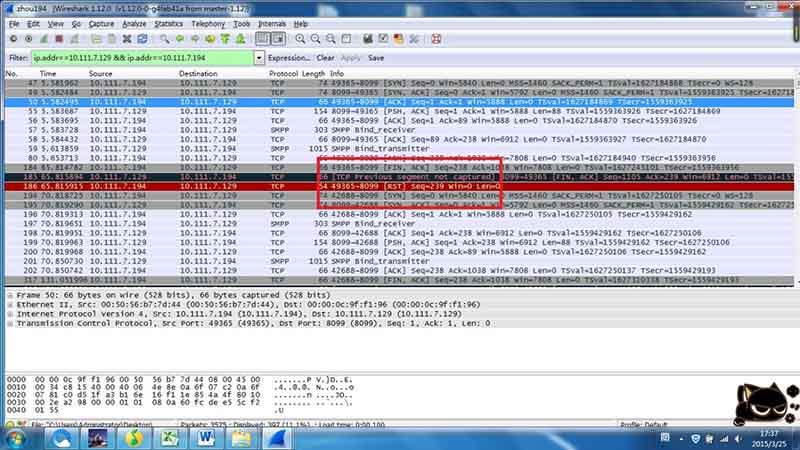Jump to the first packet
The image size is (800, 450).
[226, 39]
